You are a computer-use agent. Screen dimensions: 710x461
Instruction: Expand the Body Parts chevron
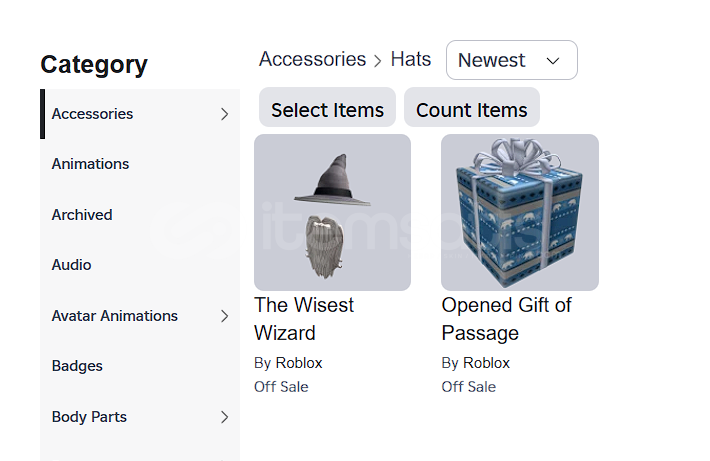[224, 417]
